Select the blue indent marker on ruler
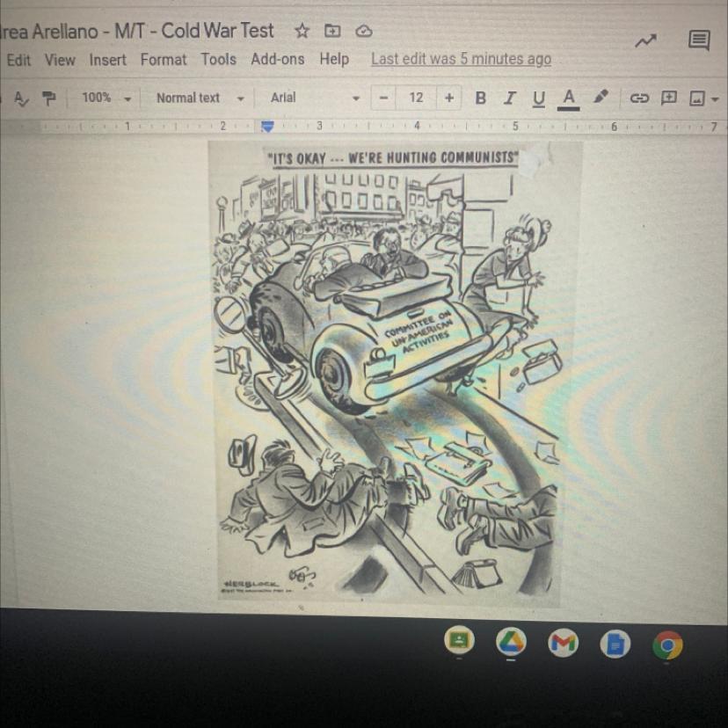The image size is (728, 728). coord(267,126)
